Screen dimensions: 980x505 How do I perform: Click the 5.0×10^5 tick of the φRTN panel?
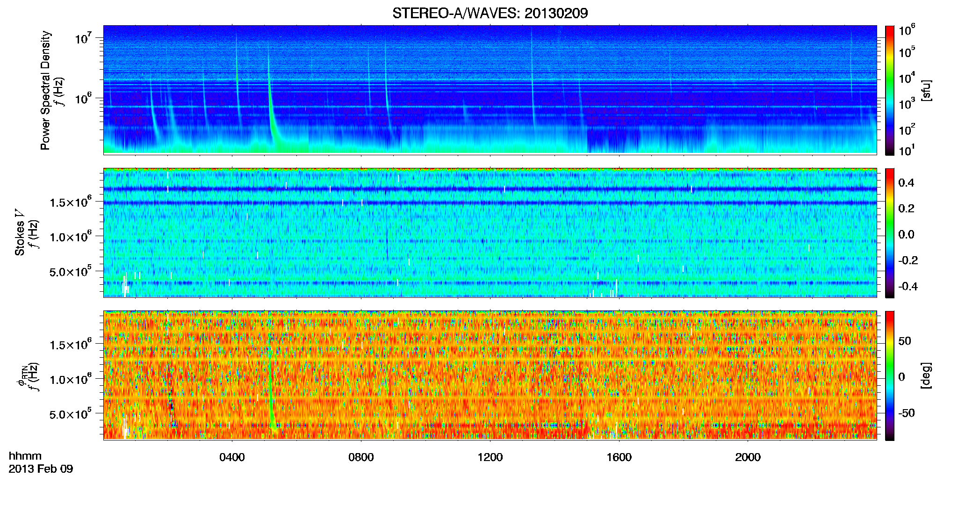(x=70, y=414)
